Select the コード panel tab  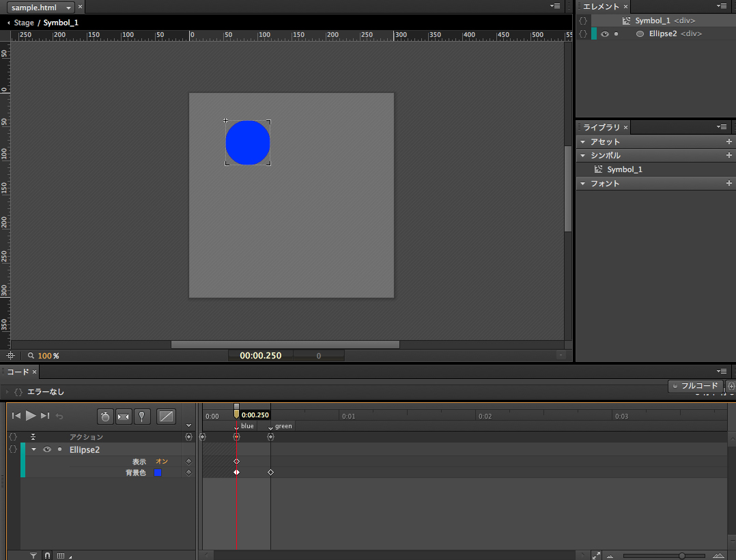pos(18,372)
